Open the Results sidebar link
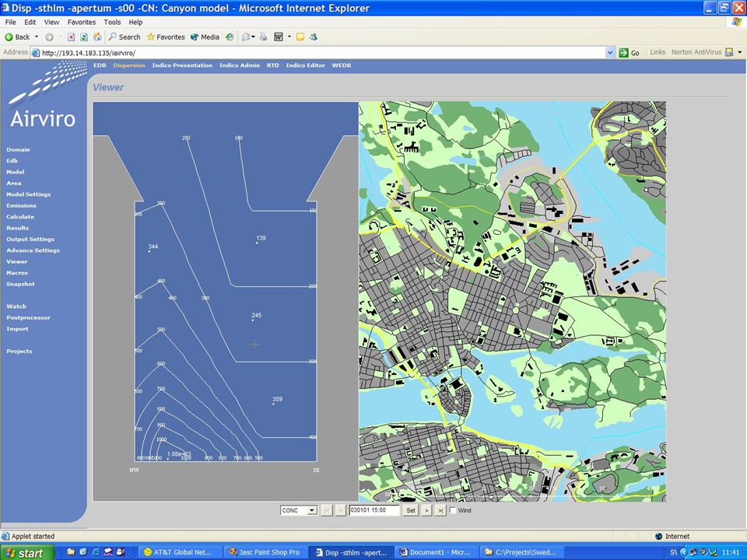Image resolution: width=747 pixels, height=560 pixels. point(17,228)
